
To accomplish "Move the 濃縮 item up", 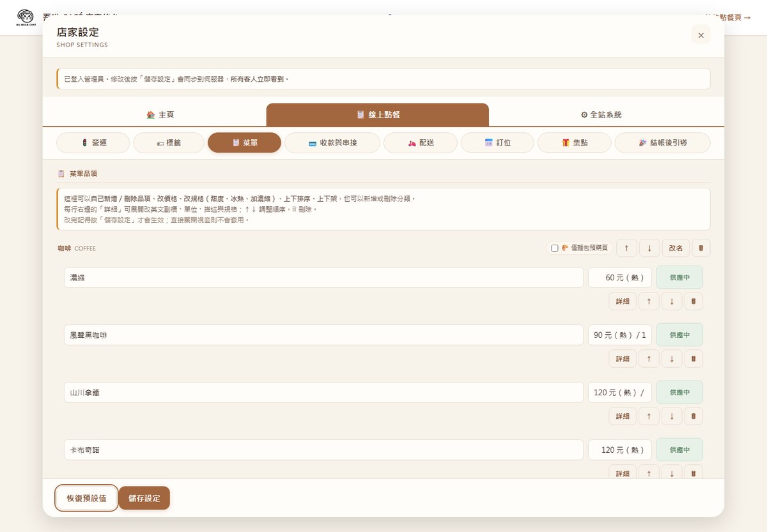I will (x=649, y=301).
